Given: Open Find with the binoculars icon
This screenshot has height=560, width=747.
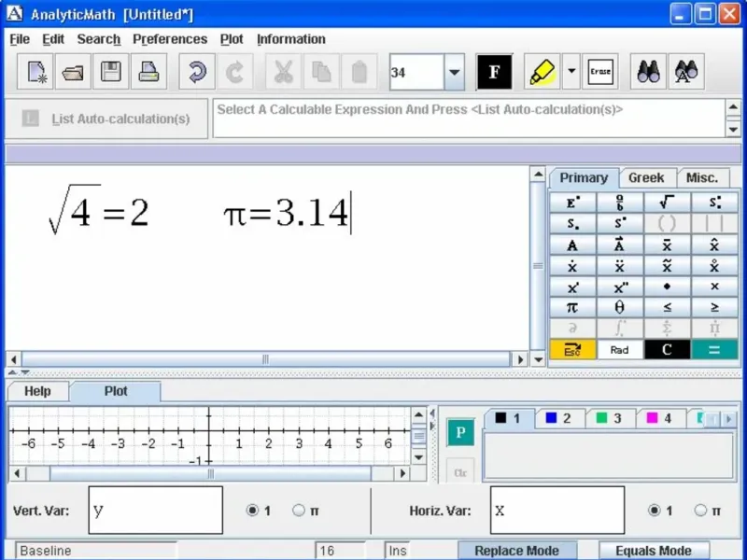Looking at the screenshot, I should [x=648, y=72].
